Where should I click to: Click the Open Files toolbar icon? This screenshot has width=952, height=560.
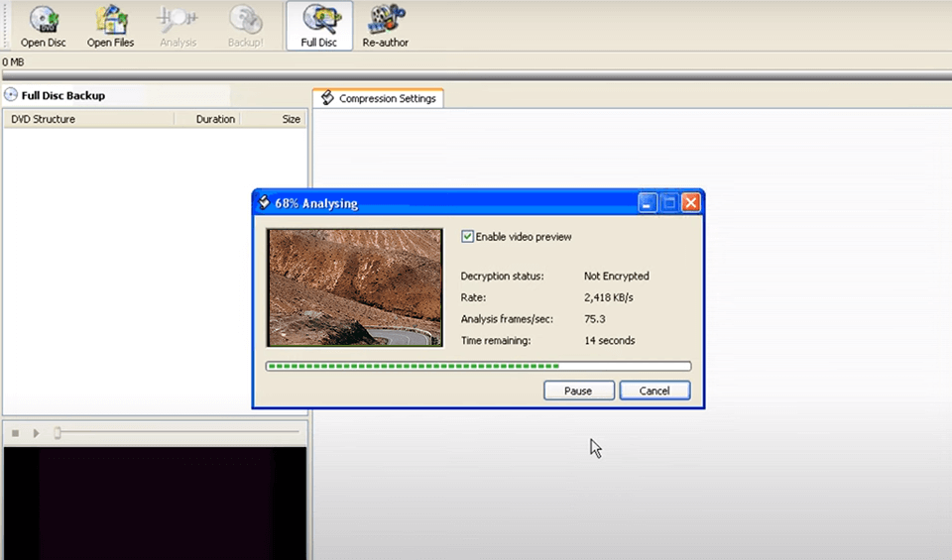point(110,20)
